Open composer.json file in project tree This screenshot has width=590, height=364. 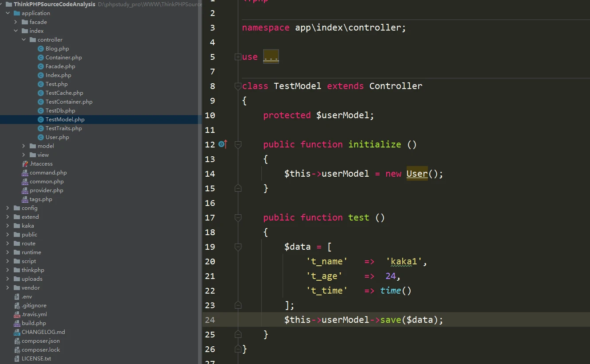coord(40,341)
